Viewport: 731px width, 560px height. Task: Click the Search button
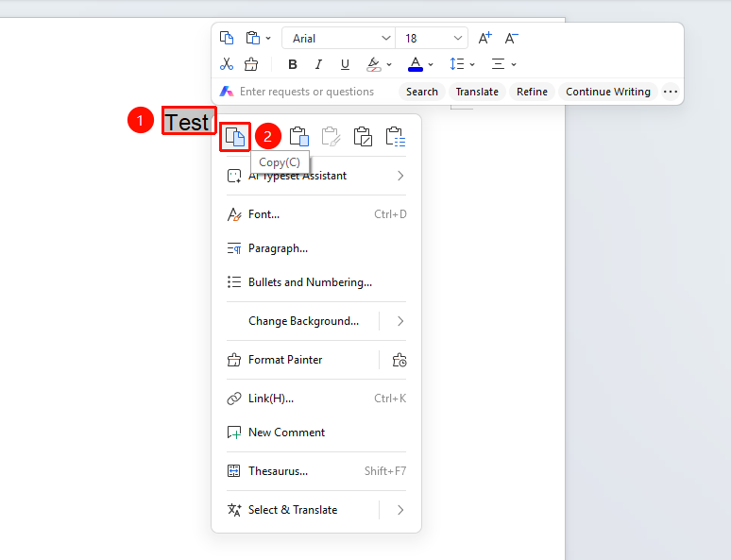click(x=422, y=92)
